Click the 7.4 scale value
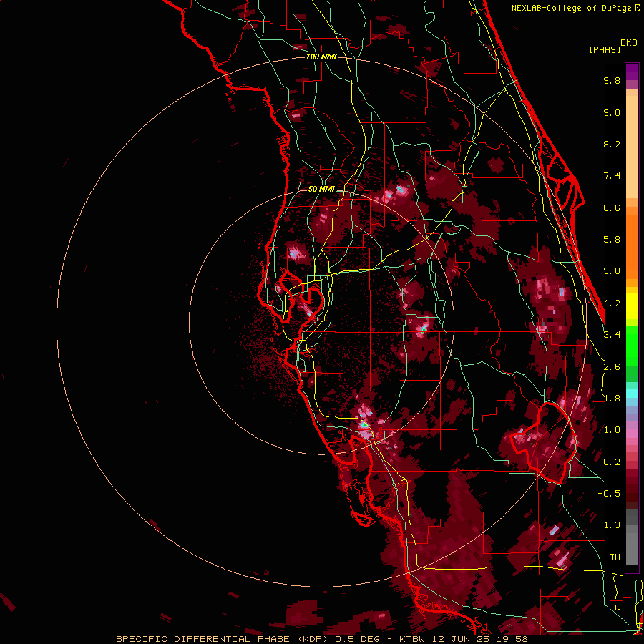The height and width of the screenshot is (644, 644). pos(612,176)
